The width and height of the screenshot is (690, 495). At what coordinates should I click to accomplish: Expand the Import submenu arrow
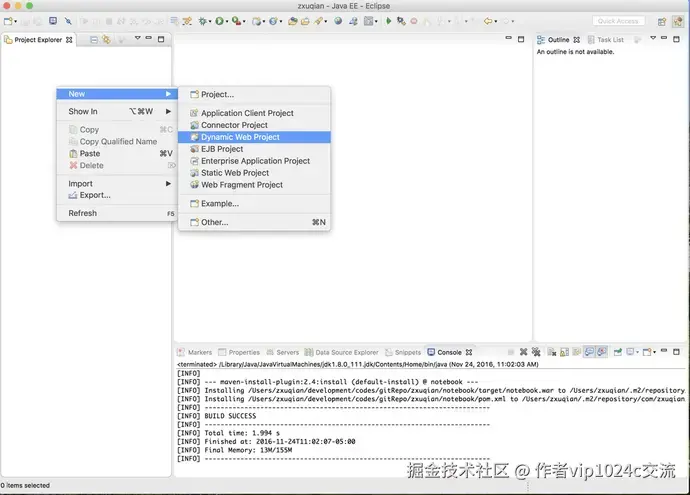(169, 183)
